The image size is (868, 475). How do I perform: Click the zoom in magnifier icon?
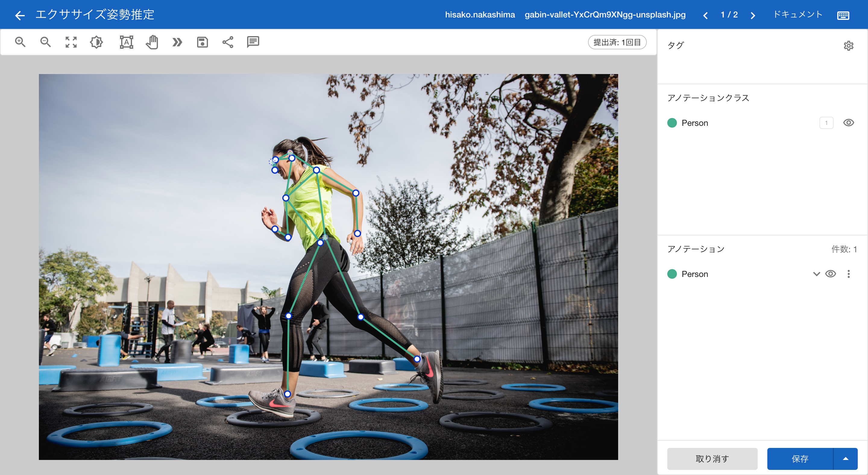click(20, 42)
